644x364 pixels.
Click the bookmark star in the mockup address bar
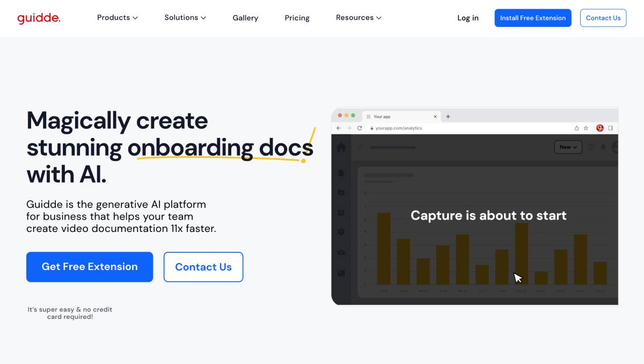click(586, 128)
